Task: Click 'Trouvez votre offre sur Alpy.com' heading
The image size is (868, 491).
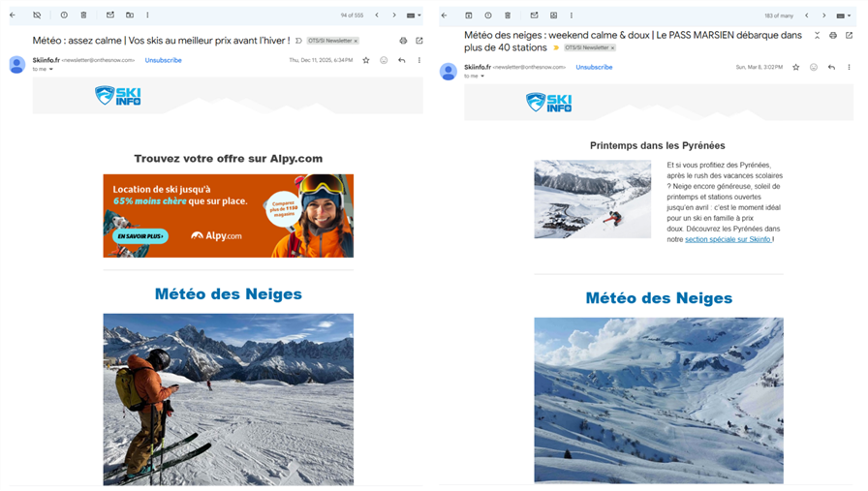Action: (x=228, y=159)
